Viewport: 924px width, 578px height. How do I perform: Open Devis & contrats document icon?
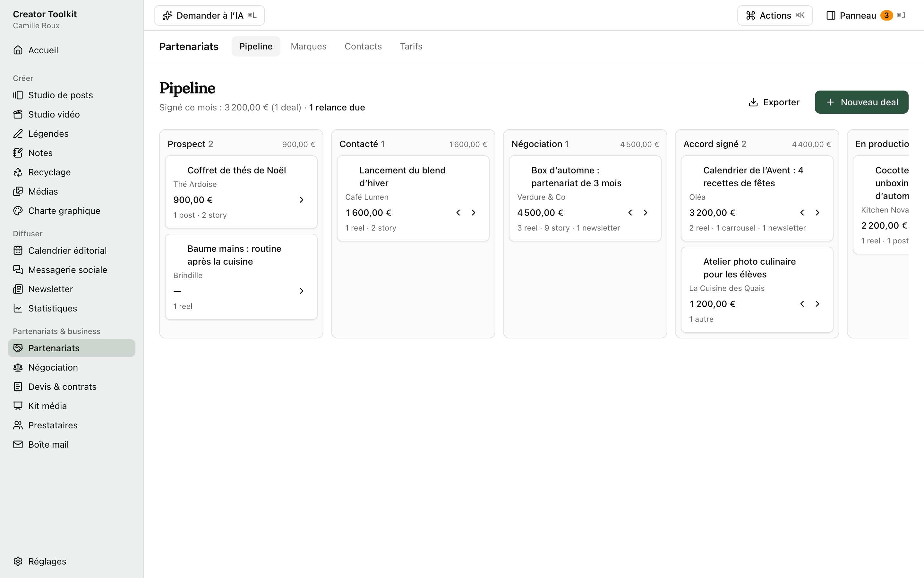pyautogui.click(x=18, y=387)
